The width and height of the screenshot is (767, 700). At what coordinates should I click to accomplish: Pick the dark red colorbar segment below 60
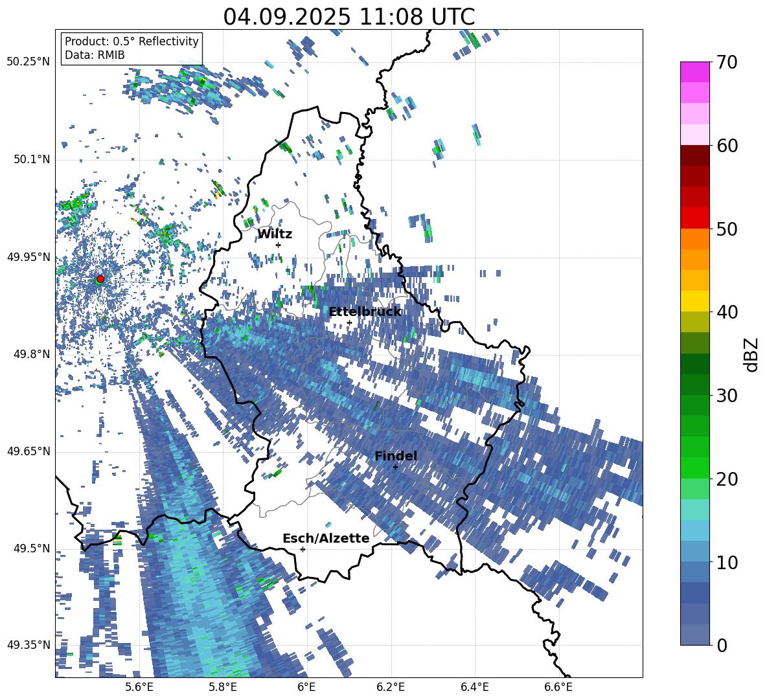pos(694,155)
